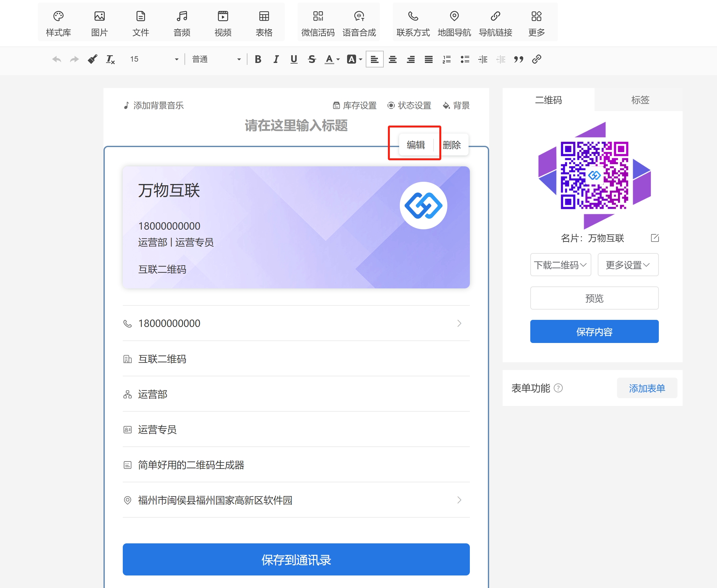717x588 pixels.
Task: Activate the format painter brush
Action: (92, 59)
